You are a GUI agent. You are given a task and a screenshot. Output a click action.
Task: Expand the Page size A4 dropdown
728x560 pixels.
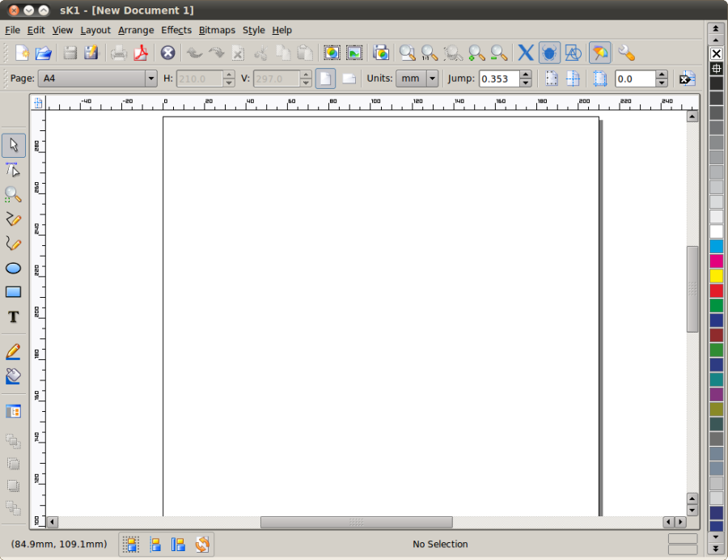151,78
